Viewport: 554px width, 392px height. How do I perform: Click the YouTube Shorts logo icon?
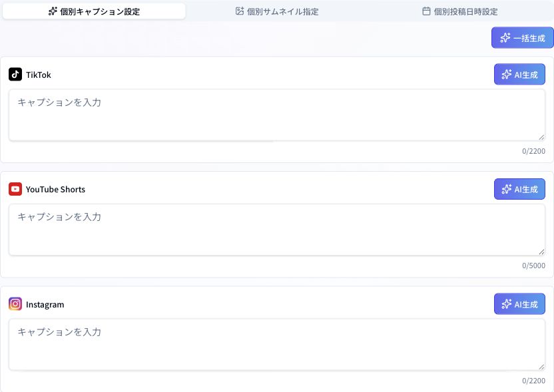click(15, 189)
